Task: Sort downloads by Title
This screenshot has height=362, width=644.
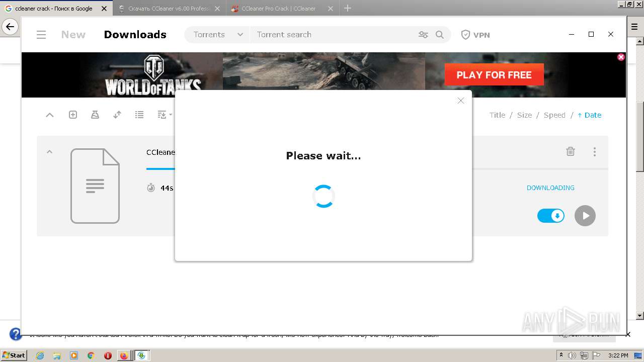Action: pos(497,115)
